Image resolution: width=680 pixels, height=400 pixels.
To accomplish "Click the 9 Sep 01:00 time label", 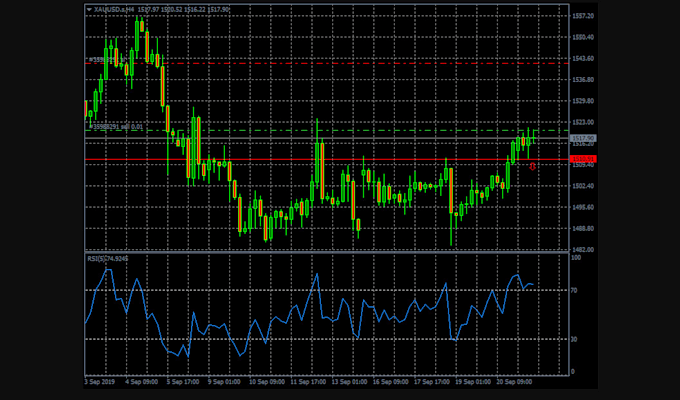I will (224, 382).
